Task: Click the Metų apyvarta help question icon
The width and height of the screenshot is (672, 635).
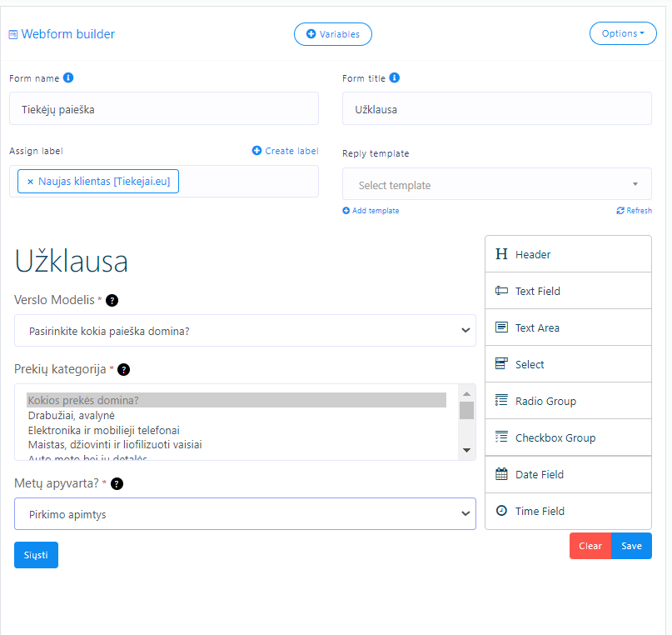Action: click(x=117, y=483)
